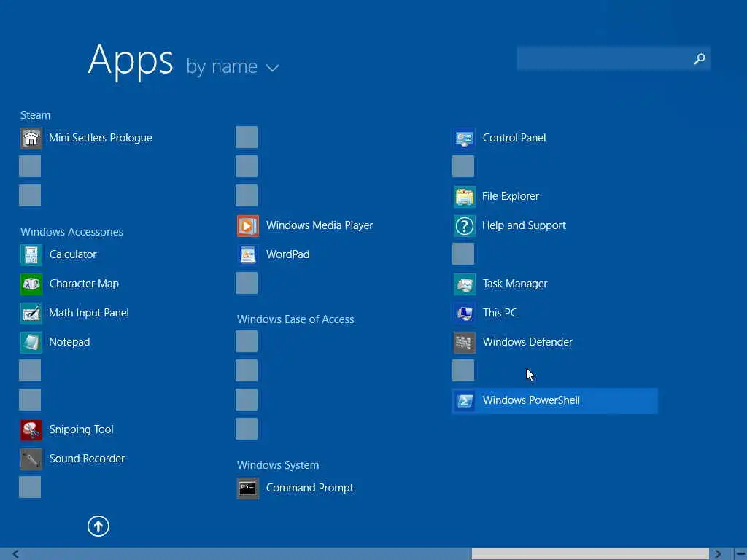Viewport: 747px width, 560px height.
Task: Click the 'WordPad' text label
Action: pyautogui.click(x=287, y=254)
